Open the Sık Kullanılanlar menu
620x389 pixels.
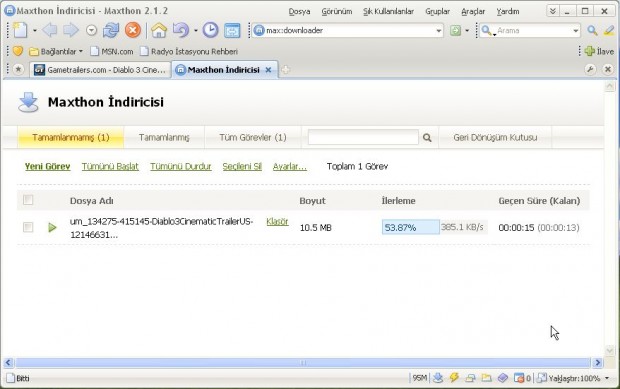389,11
